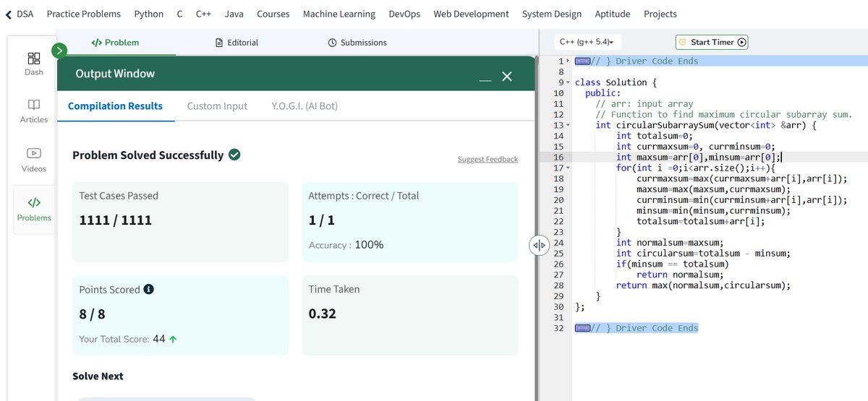Open the Dash sidebar icon

(x=34, y=58)
